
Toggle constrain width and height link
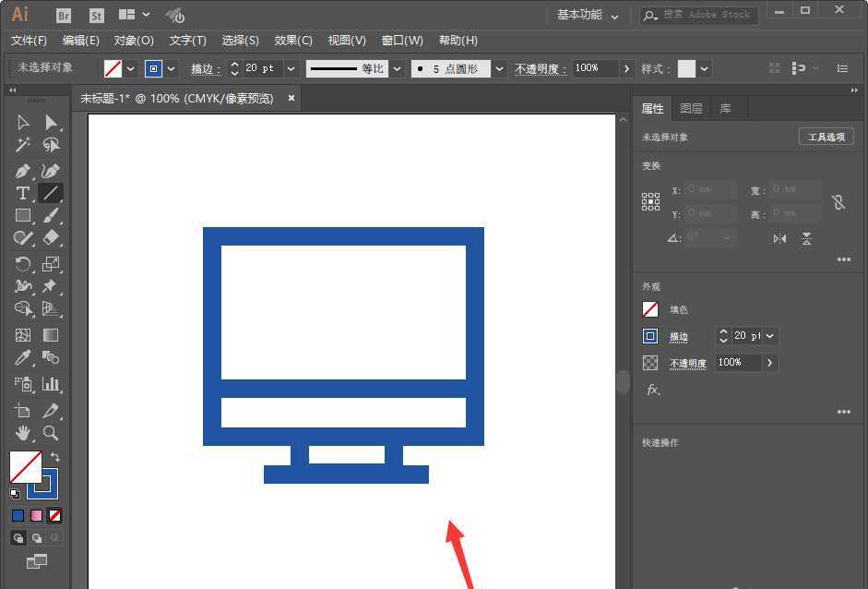tap(838, 201)
